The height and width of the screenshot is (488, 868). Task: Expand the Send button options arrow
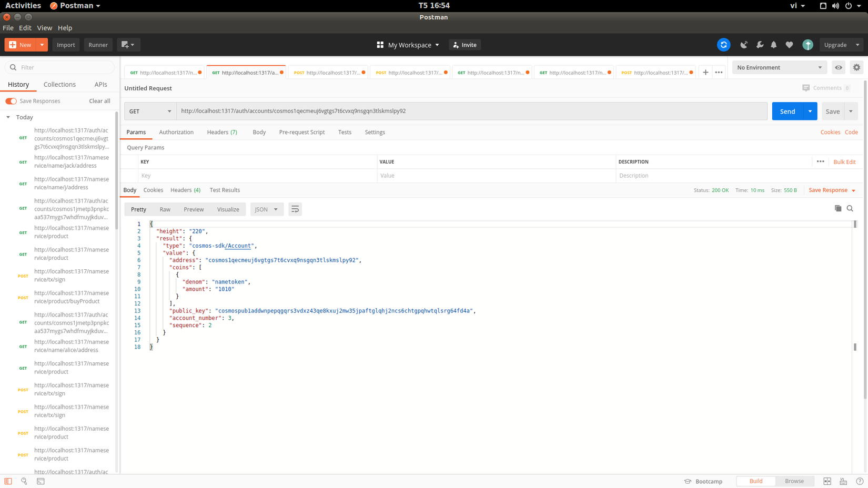click(810, 111)
